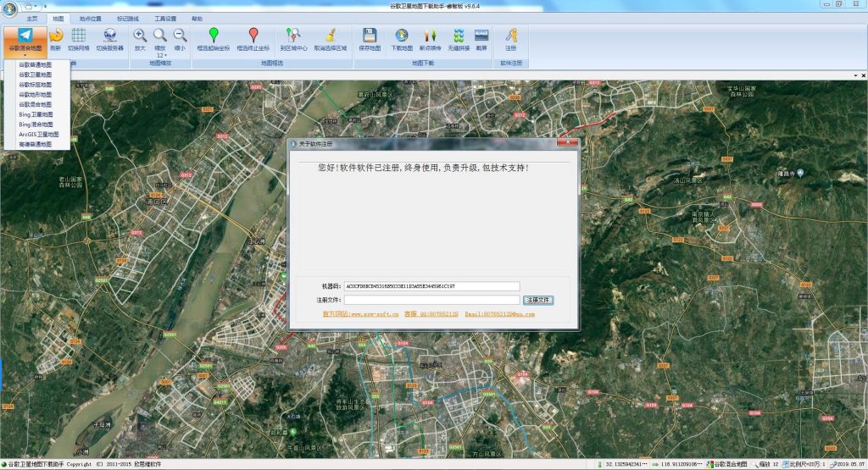
Task: Switch to the 主页 ribbon tab
Action: 32,19
